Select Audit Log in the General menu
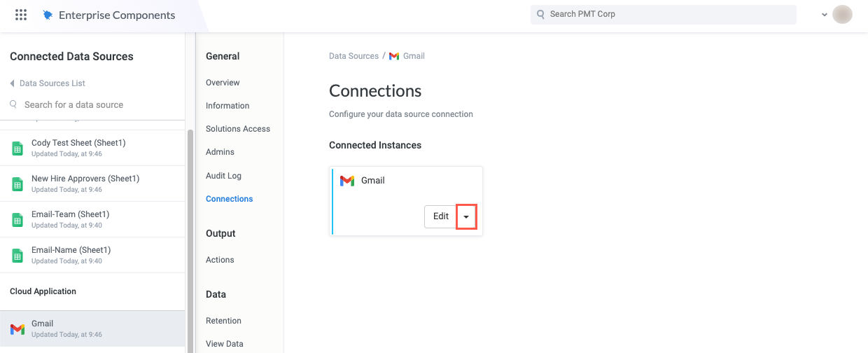Image resolution: width=868 pixels, height=353 pixels. click(x=223, y=176)
